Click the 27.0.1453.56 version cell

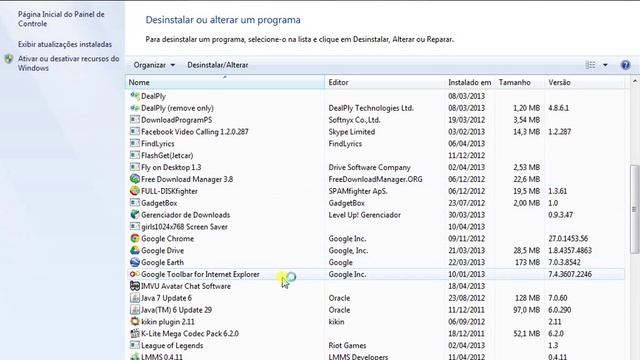coord(568,238)
